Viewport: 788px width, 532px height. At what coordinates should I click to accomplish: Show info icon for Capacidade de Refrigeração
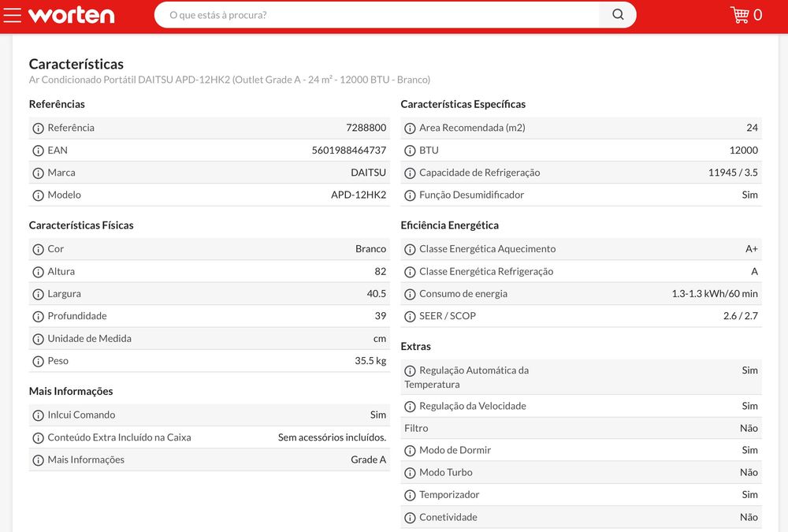point(410,173)
